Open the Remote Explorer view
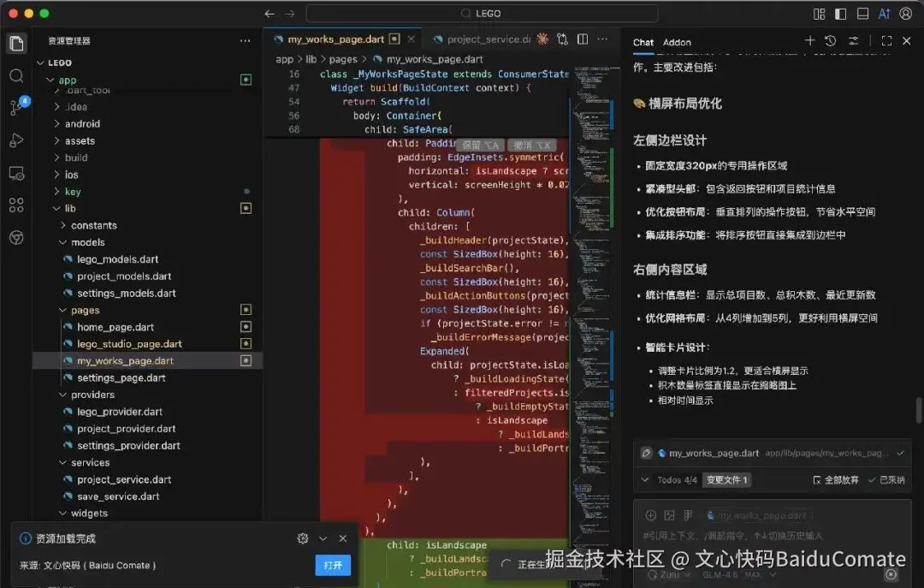924x588 pixels. 16,174
